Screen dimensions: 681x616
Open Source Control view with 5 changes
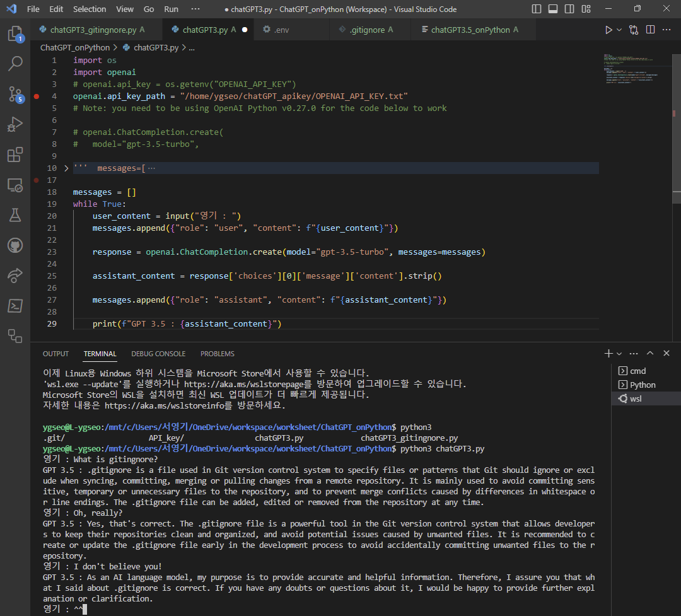pyautogui.click(x=15, y=94)
